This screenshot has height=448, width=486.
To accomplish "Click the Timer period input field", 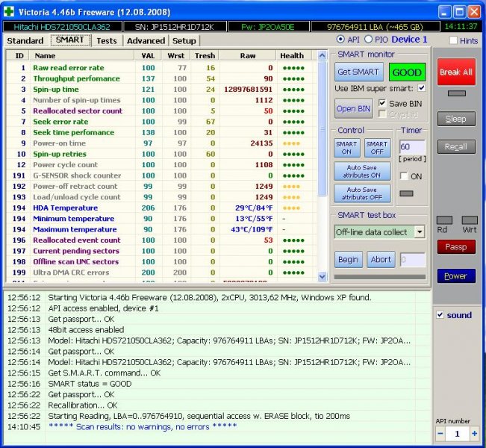I will pyautogui.click(x=412, y=148).
